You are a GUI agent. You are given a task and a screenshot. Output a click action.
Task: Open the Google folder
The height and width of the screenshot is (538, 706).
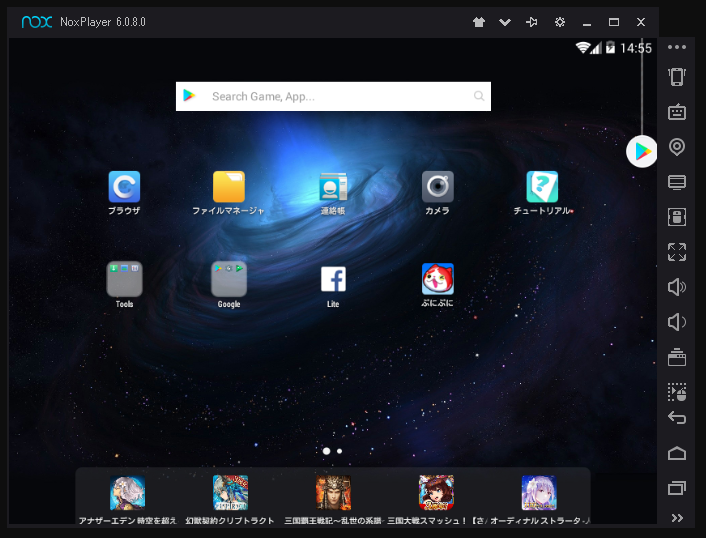229,279
